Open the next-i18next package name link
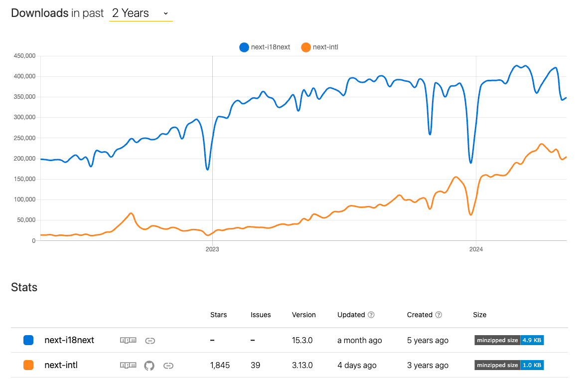Screen dimensions: 588x387 (69, 341)
